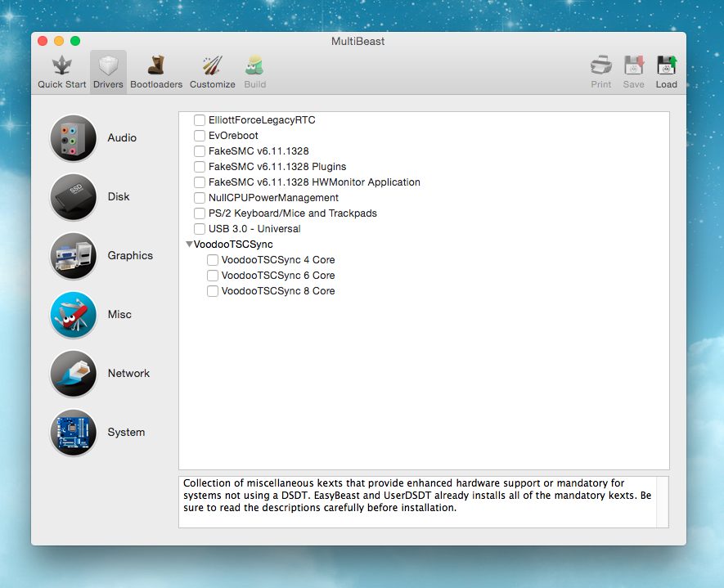Click the EvOreboot row text
This screenshot has height=588, width=724.
pos(233,136)
